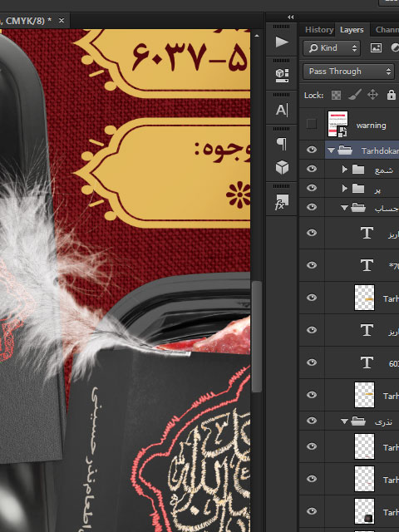Screen dimensions: 399x532
Task: Click the canvas scroll-up arrow
Action: pos(257,35)
